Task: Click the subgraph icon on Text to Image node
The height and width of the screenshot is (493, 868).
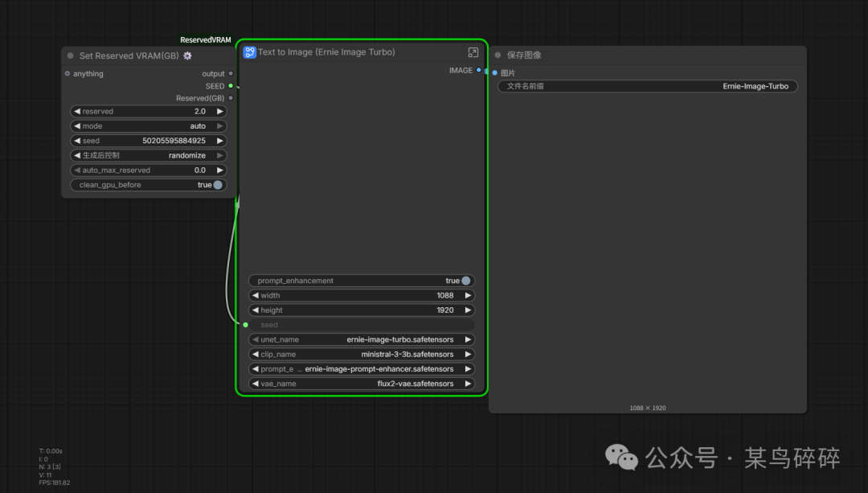Action: (x=250, y=52)
